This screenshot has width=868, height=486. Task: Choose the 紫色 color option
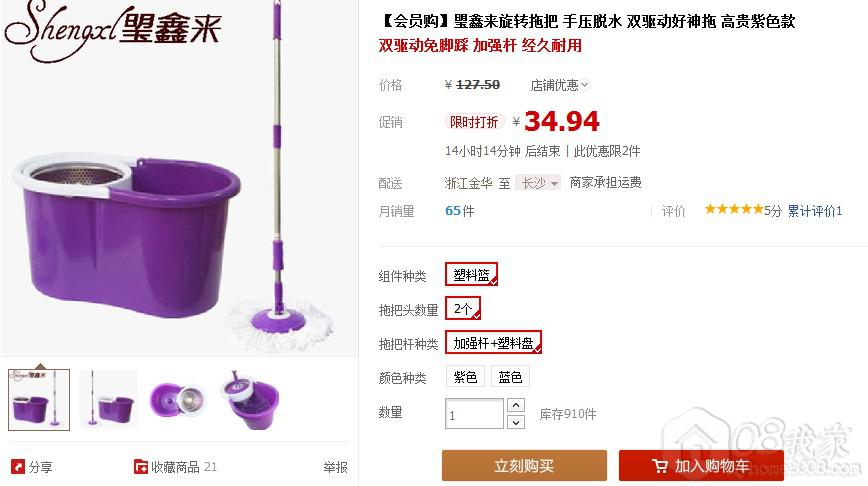point(465,377)
